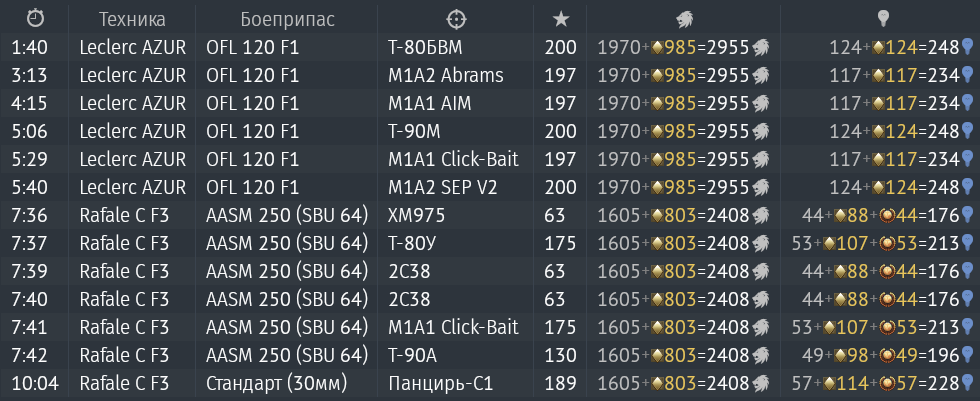This screenshot has height=401, width=980.
Task: Click the star score column header icon
Action: tap(561, 19)
